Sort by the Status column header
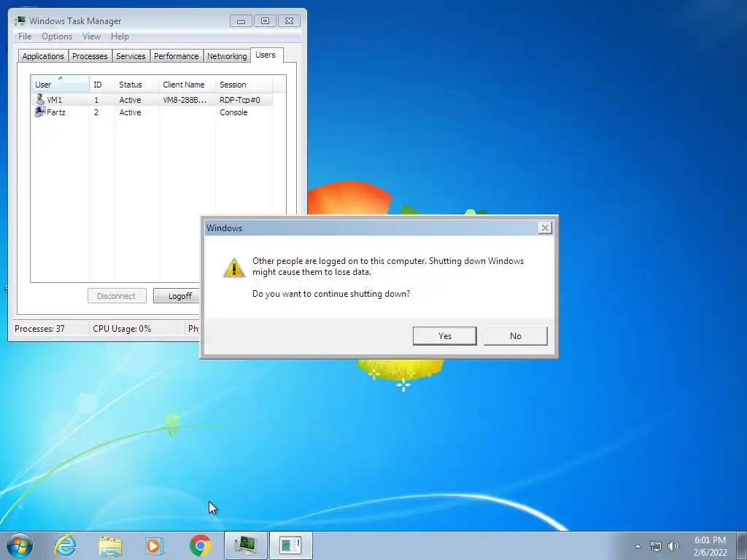Image resolution: width=747 pixels, height=560 pixels. (136, 85)
